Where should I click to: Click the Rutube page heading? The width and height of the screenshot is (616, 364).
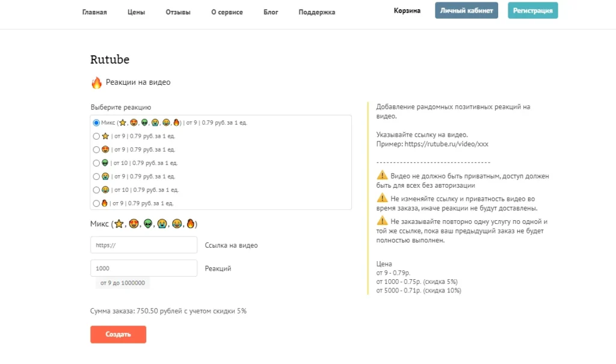coord(109,60)
